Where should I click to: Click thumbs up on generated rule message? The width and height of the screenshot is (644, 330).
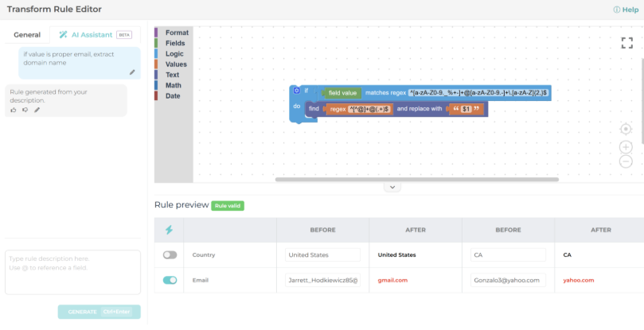(14, 110)
